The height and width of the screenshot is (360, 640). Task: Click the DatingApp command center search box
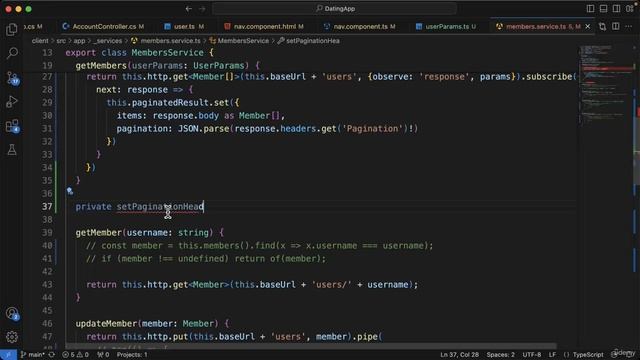335,9
